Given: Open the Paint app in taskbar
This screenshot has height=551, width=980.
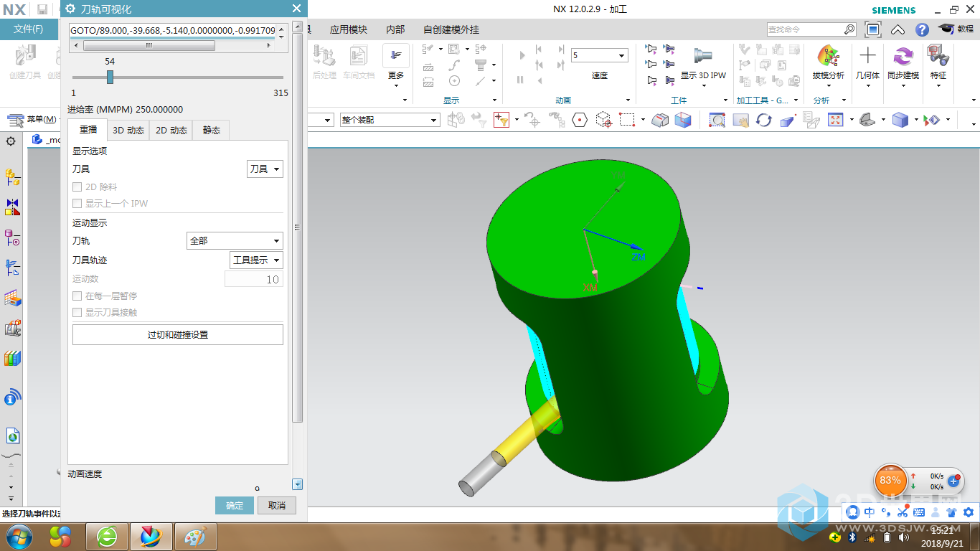Looking at the screenshot, I should click(x=195, y=536).
